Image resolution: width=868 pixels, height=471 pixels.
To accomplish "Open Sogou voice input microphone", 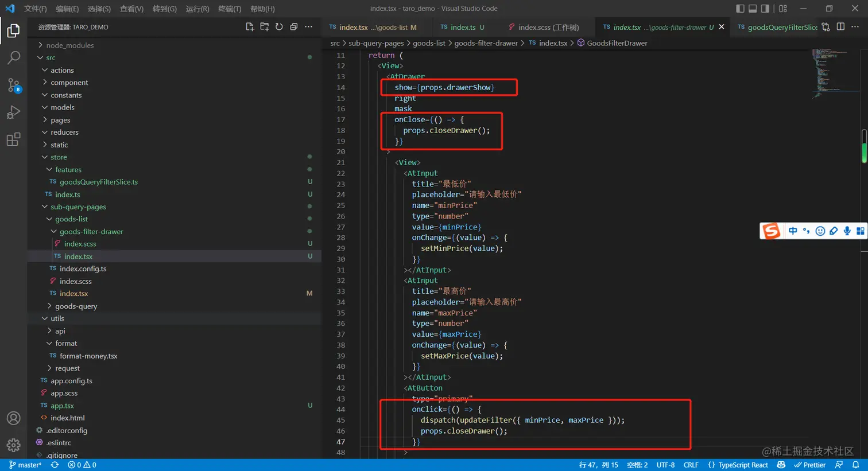I will pyautogui.click(x=847, y=231).
